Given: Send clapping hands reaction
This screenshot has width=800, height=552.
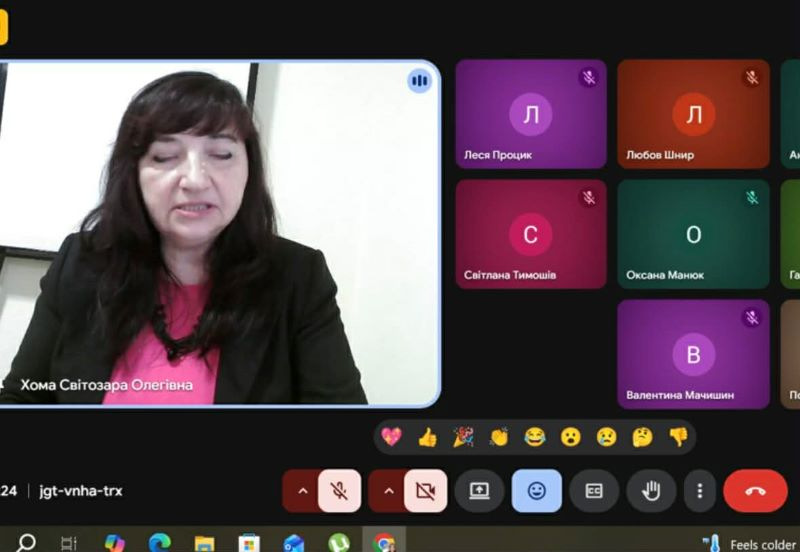Looking at the screenshot, I should (x=499, y=437).
